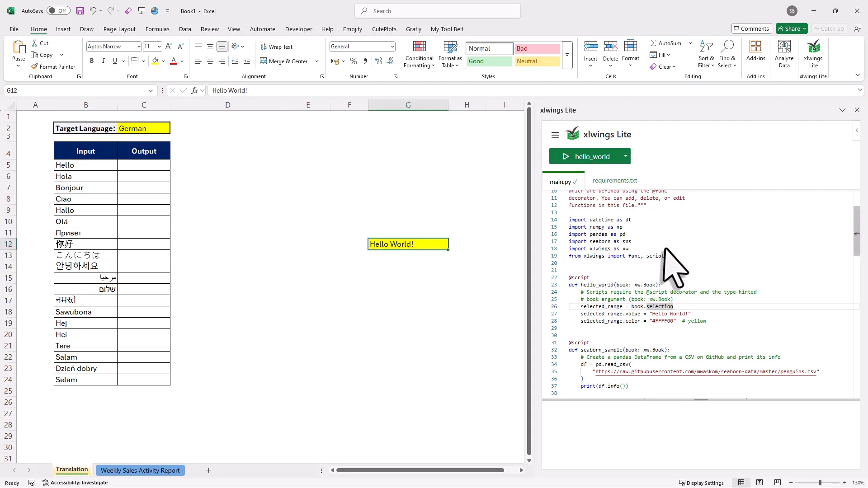The image size is (868, 488).
Task: Open Conditional Formatting options
Action: [419, 54]
